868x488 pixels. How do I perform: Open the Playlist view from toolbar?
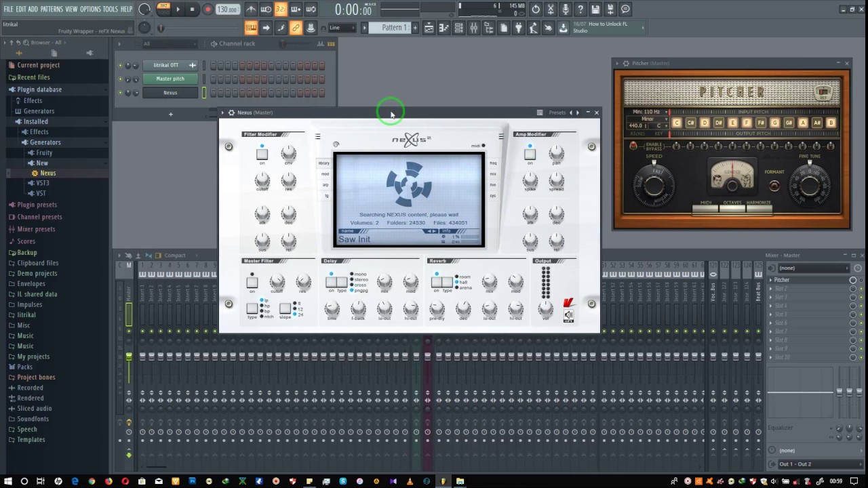point(429,28)
